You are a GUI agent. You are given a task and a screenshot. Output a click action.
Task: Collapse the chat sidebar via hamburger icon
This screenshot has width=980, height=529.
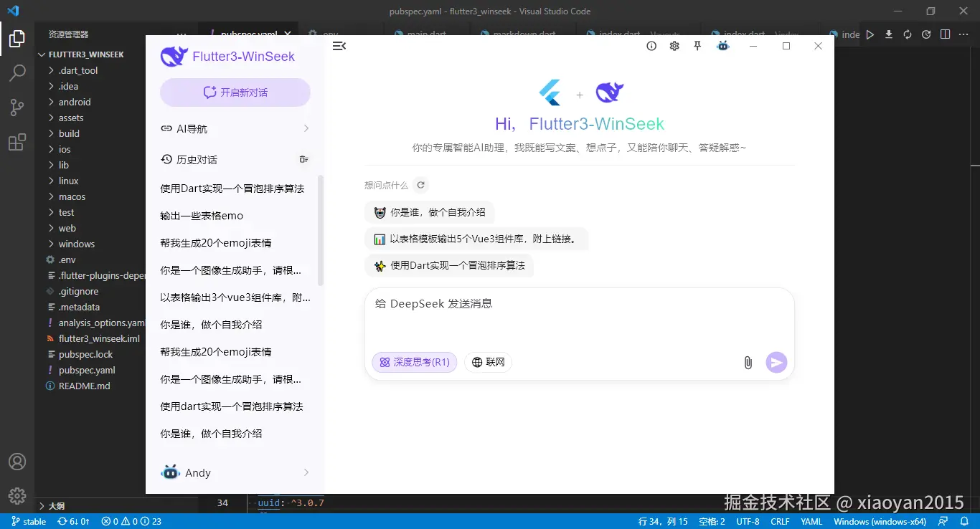click(339, 45)
